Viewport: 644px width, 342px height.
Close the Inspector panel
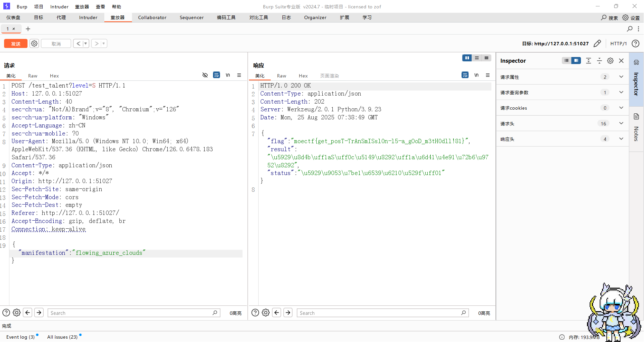pos(621,61)
